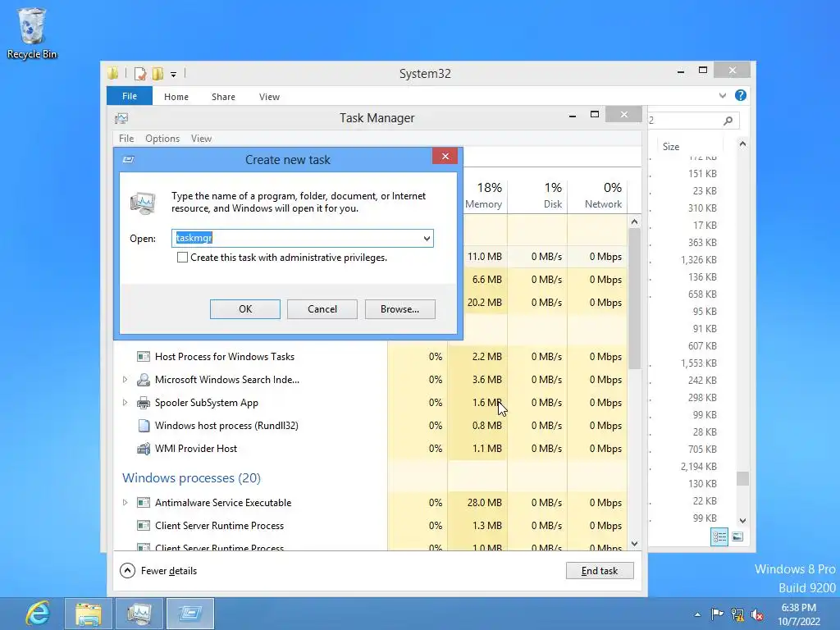Click the Windows processes (20) group heading

tap(191, 478)
